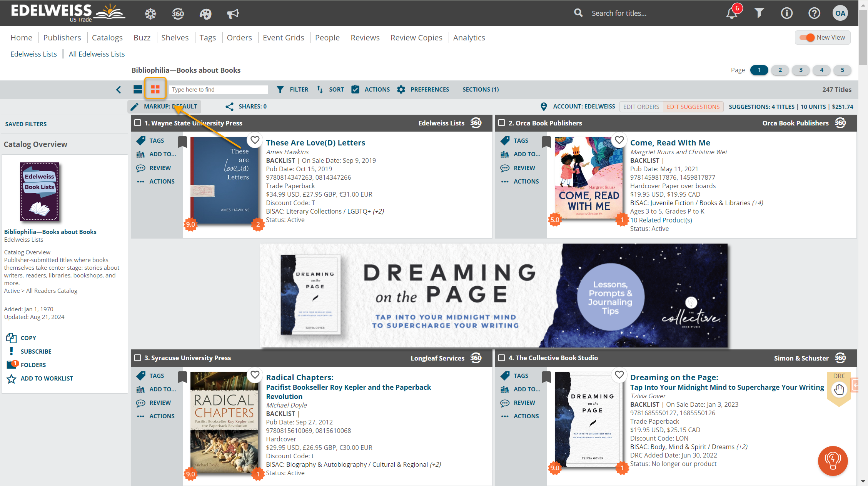Open the megaphone announcements icon

pos(233,14)
